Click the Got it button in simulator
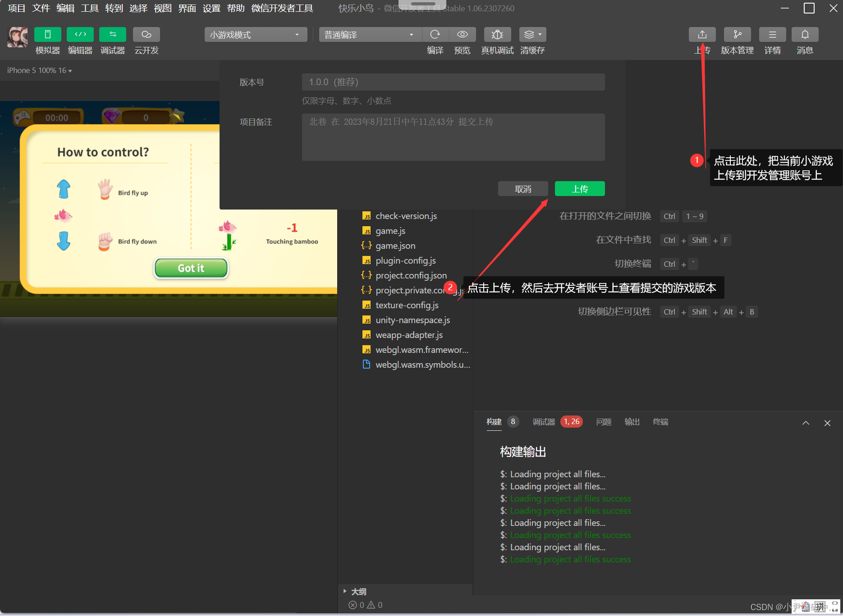The image size is (843, 616). pos(191,268)
